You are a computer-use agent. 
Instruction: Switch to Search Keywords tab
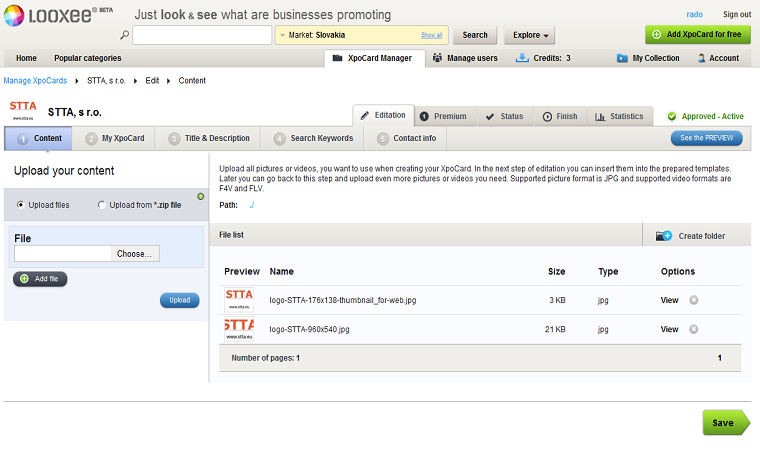313,138
